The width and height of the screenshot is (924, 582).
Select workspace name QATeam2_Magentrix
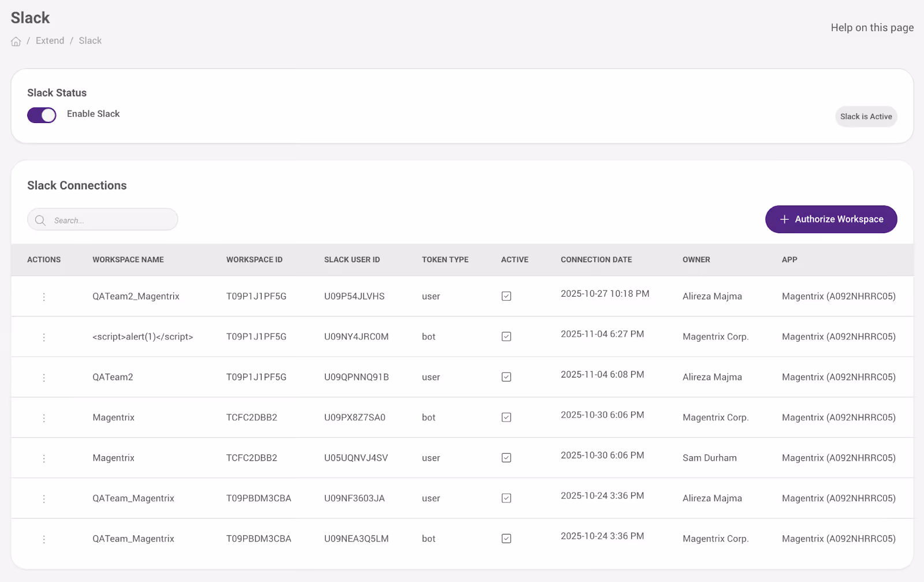pyautogui.click(x=136, y=296)
